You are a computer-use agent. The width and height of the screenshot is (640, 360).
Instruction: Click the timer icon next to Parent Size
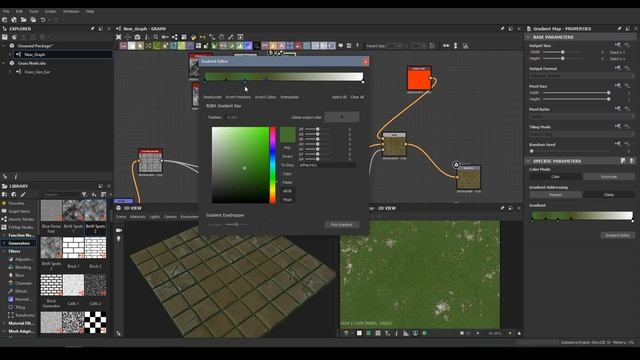(432, 46)
